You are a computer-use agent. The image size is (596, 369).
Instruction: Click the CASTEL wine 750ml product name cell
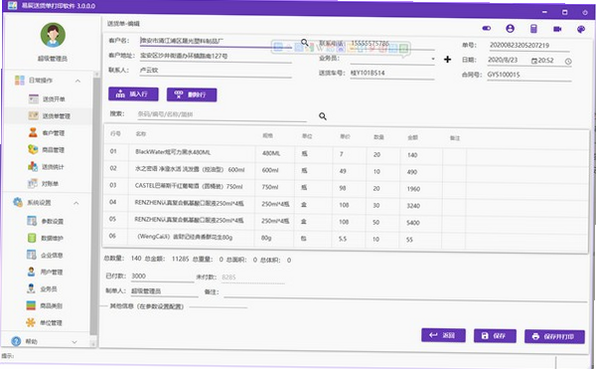[192, 187]
